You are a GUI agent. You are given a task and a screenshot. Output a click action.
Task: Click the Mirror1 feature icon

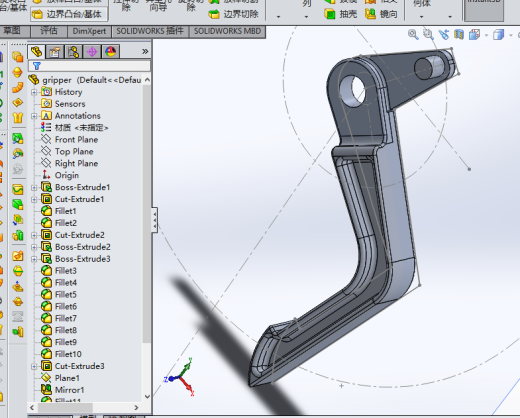[x=46, y=390]
